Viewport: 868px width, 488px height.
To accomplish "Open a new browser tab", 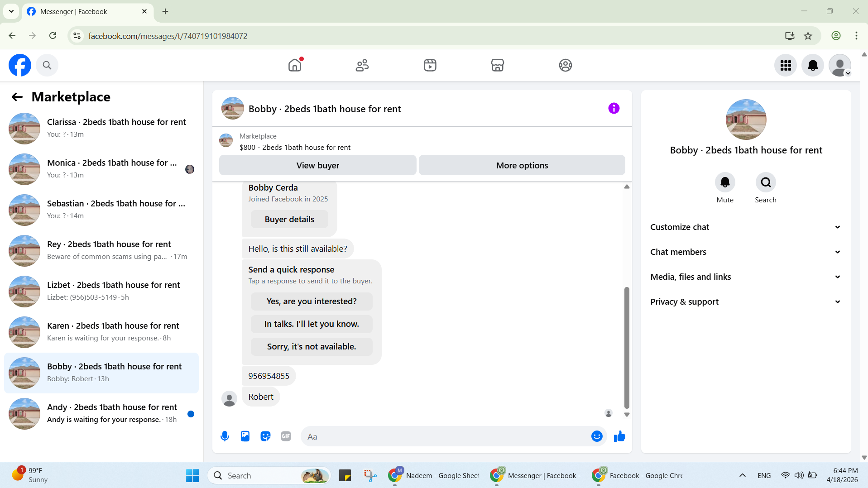I will click(x=165, y=11).
